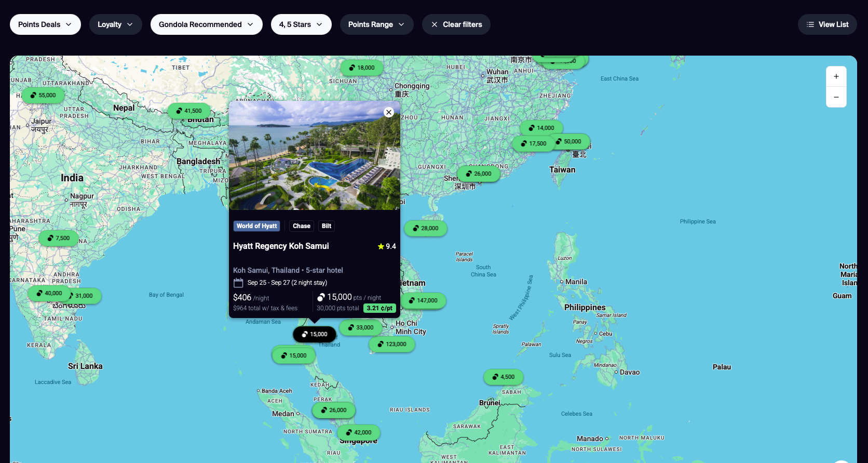The width and height of the screenshot is (868, 463).
Task: Select the green 15,000 points marker
Action: [x=294, y=355]
